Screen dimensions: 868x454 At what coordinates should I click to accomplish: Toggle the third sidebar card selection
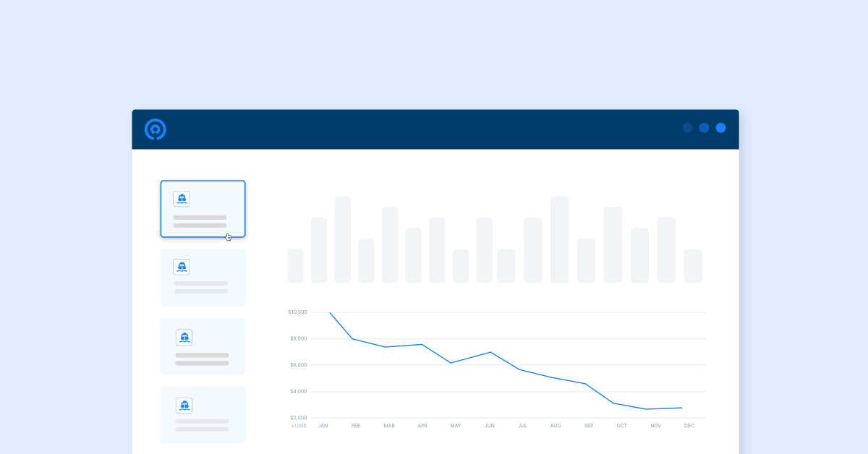click(x=203, y=346)
